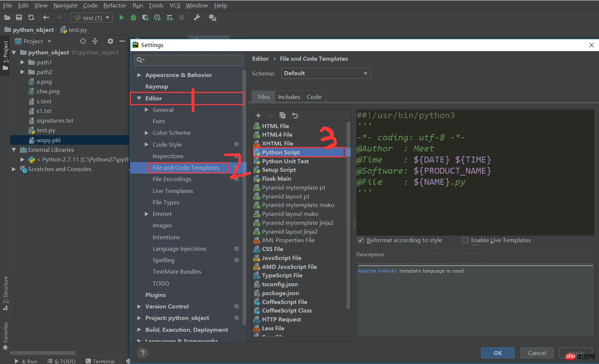This screenshot has height=364, width=599.
Task: Click the Debug bug icon
Action: coord(133,17)
